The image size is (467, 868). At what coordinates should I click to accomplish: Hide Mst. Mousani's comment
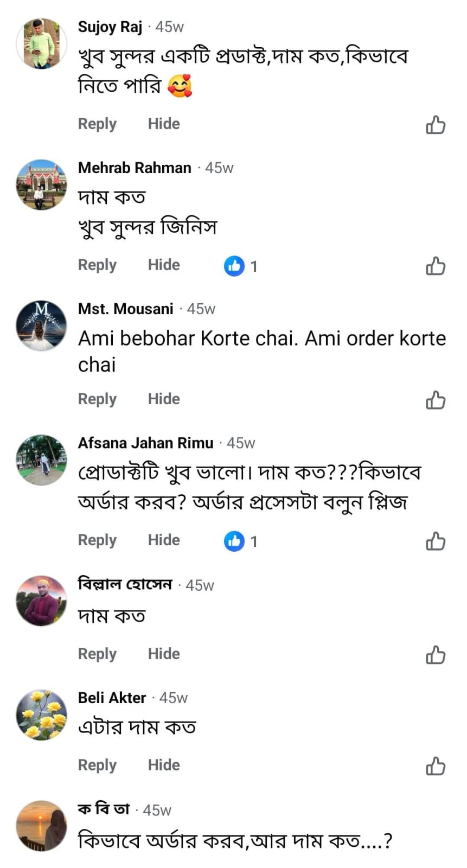point(164,399)
